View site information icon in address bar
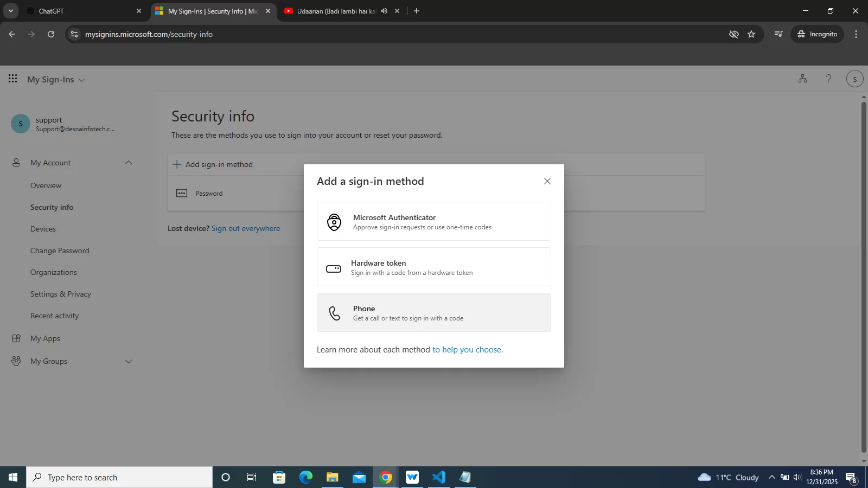Screen dimensions: 868x488 pyautogui.click(x=74, y=34)
